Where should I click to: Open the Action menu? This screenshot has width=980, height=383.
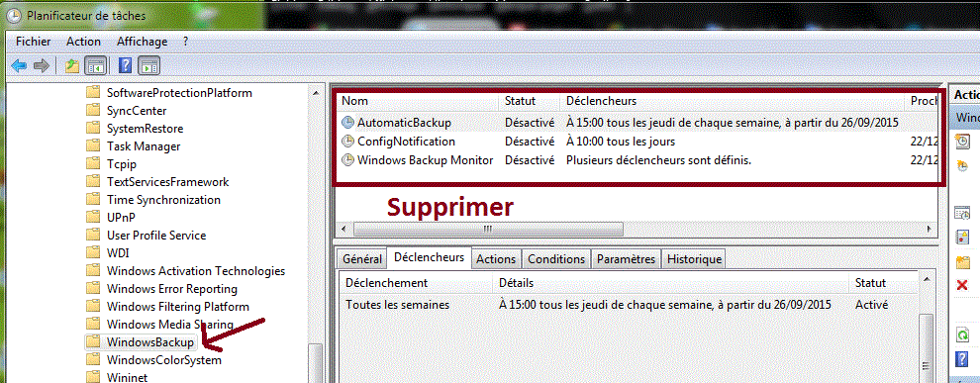click(x=83, y=42)
